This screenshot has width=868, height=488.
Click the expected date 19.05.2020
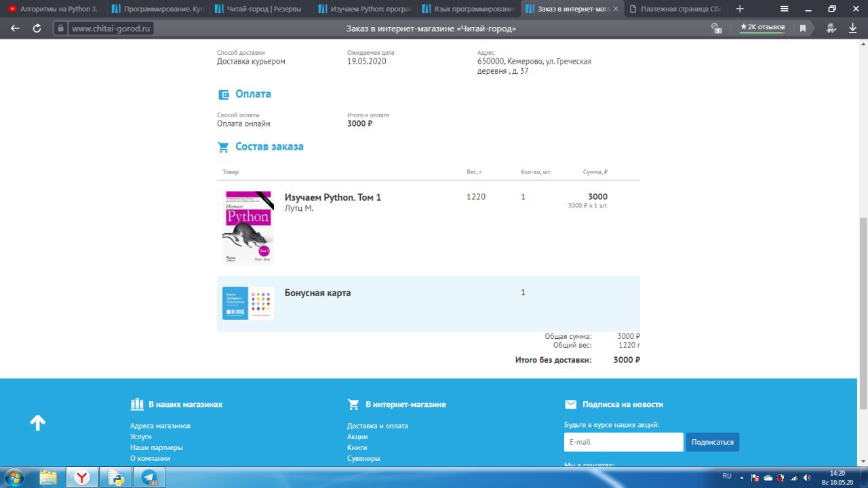pos(367,61)
